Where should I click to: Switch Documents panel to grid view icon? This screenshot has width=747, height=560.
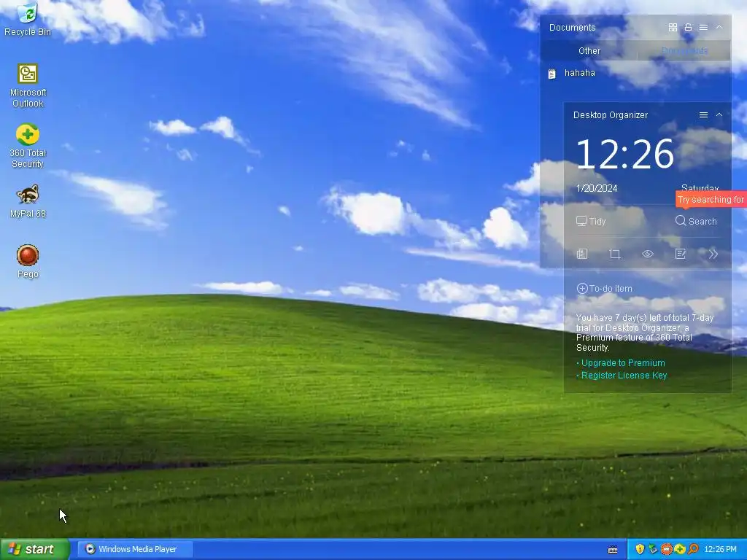pyautogui.click(x=673, y=28)
